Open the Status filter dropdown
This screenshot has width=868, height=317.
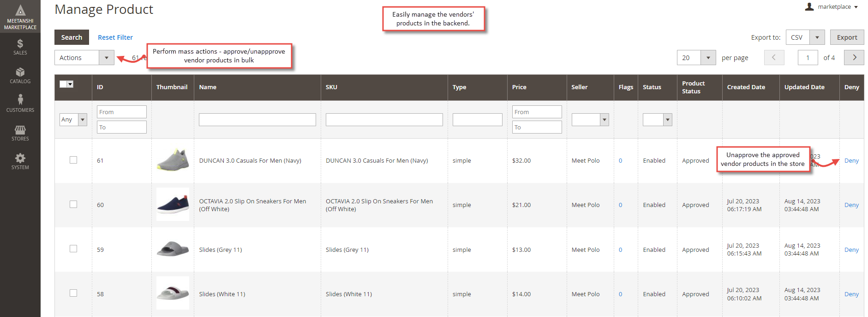click(x=658, y=120)
